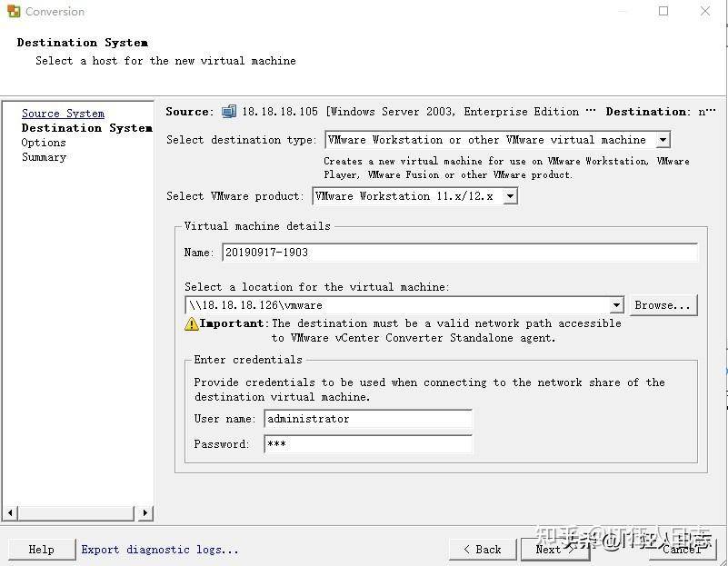Click the left arrow of the sidebar scrollbar
Image resolution: width=728 pixels, height=566 pixels.
point(11,513)
